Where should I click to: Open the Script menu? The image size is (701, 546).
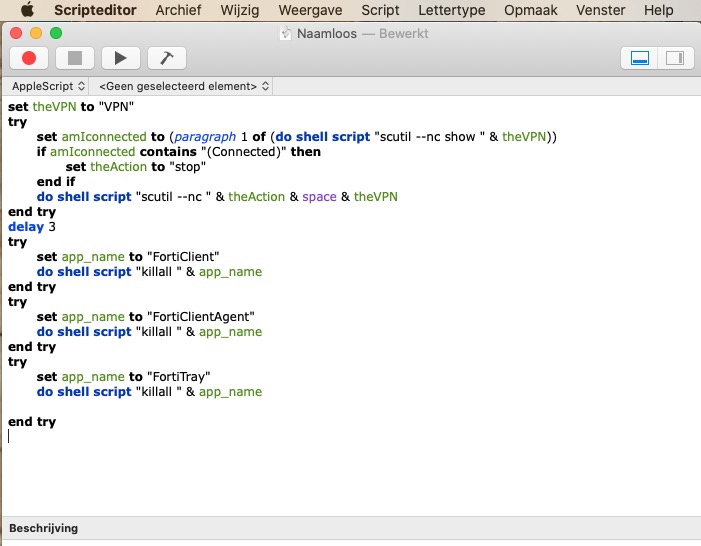tap(380, 10)
